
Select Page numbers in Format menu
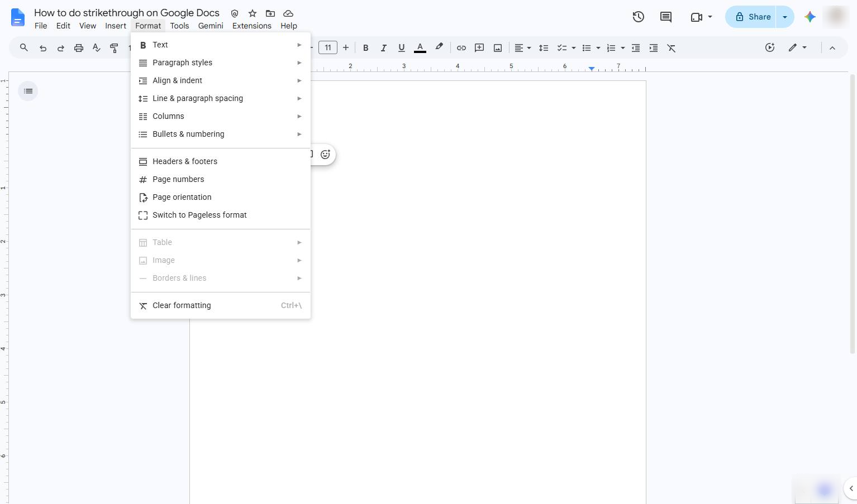(x=221, y=179)
